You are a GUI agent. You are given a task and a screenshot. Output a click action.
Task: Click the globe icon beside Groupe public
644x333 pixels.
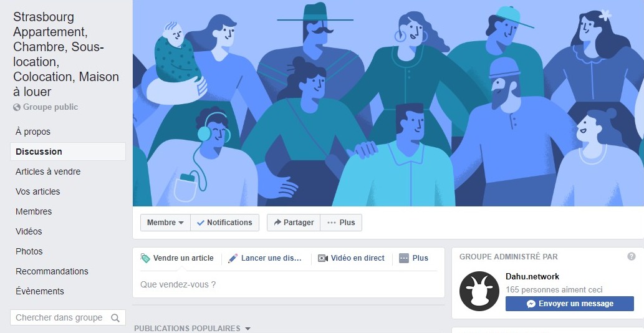17,107
